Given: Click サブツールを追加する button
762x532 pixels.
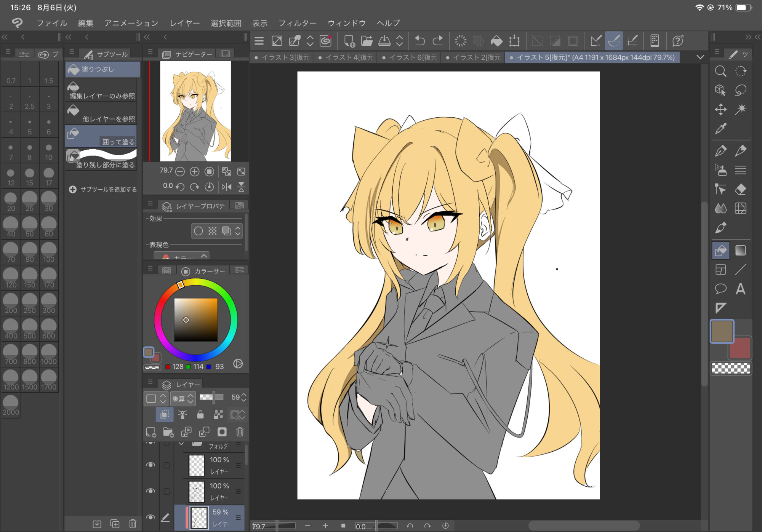Looking at the screenshot, I should pyautogui.click(x=103, y=189).
